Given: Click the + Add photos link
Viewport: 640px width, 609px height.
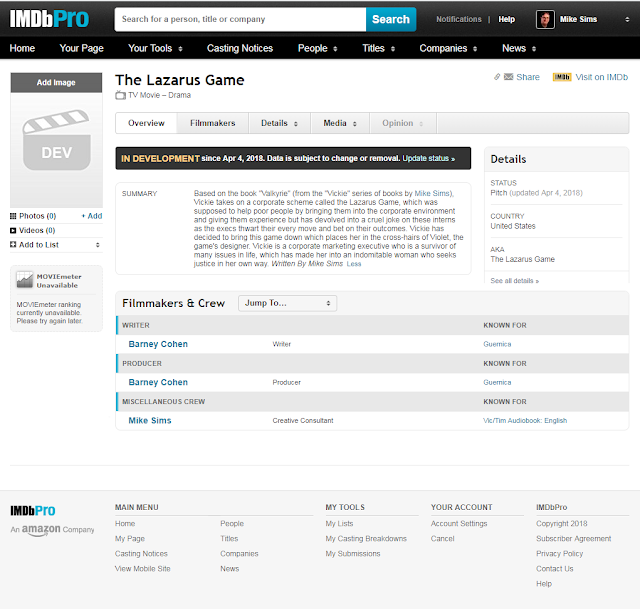Looking at the screenshot, I should [x=92, y=216].
